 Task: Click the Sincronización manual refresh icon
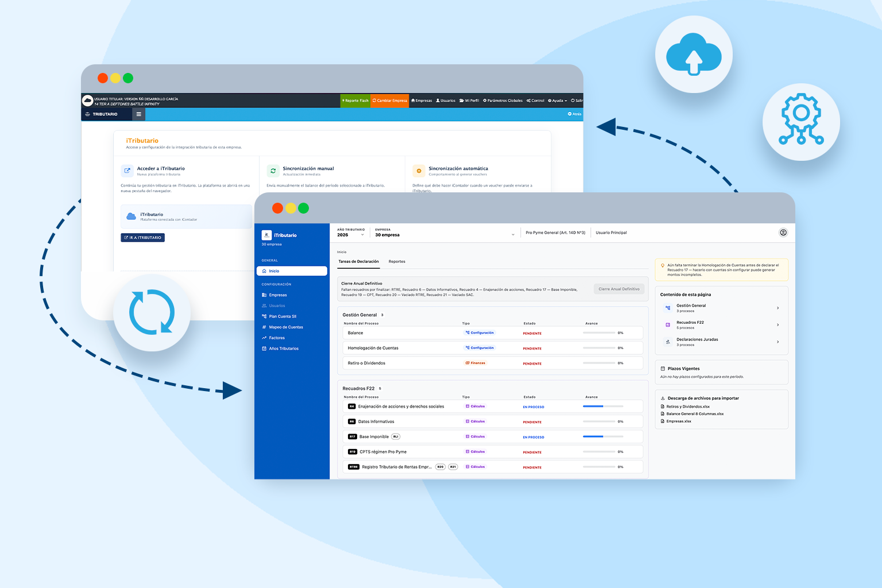[273, 171]
